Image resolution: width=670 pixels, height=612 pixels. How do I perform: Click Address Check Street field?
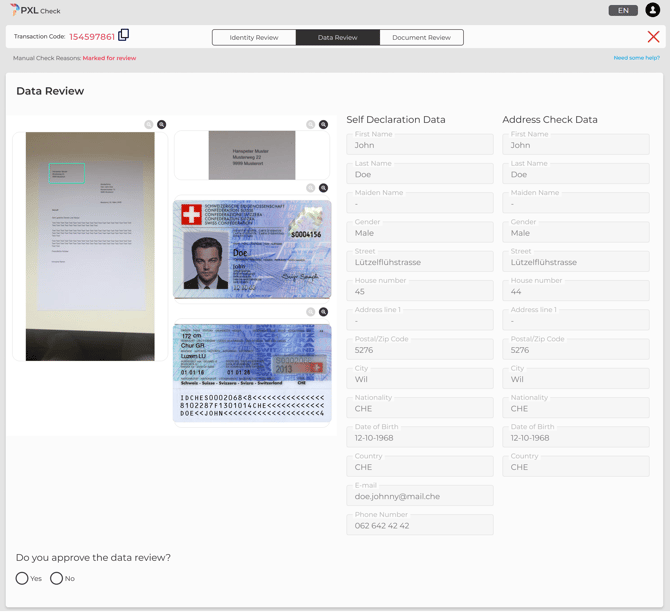[576, 262]
